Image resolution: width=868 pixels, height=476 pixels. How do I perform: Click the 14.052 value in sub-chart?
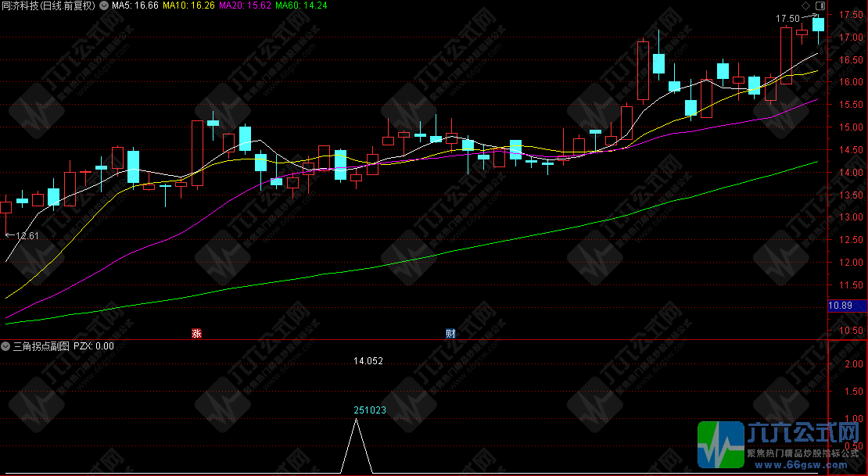coord(368,361)
